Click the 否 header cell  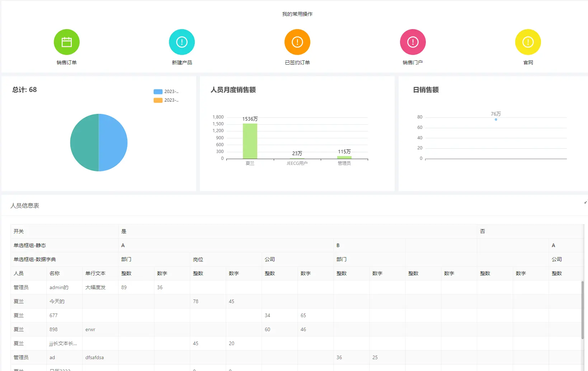pyautogui.click(x=531, y=231)
